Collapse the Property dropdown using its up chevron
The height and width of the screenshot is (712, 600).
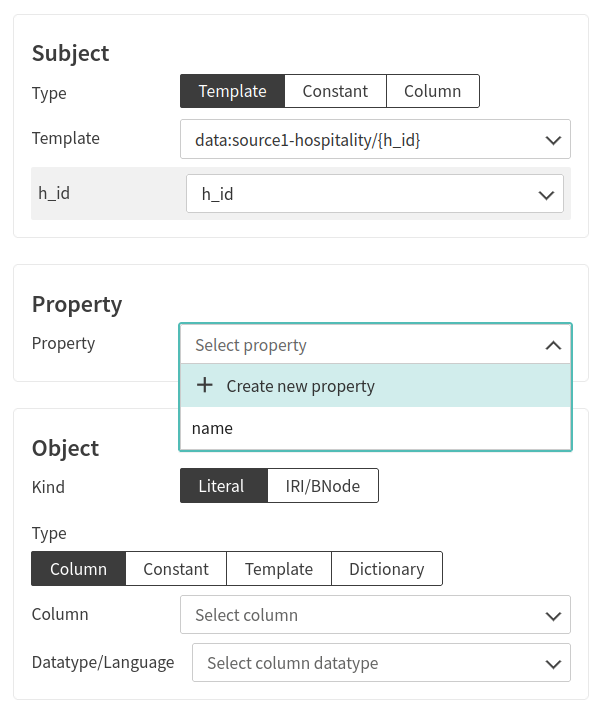(x=553, y=345)
